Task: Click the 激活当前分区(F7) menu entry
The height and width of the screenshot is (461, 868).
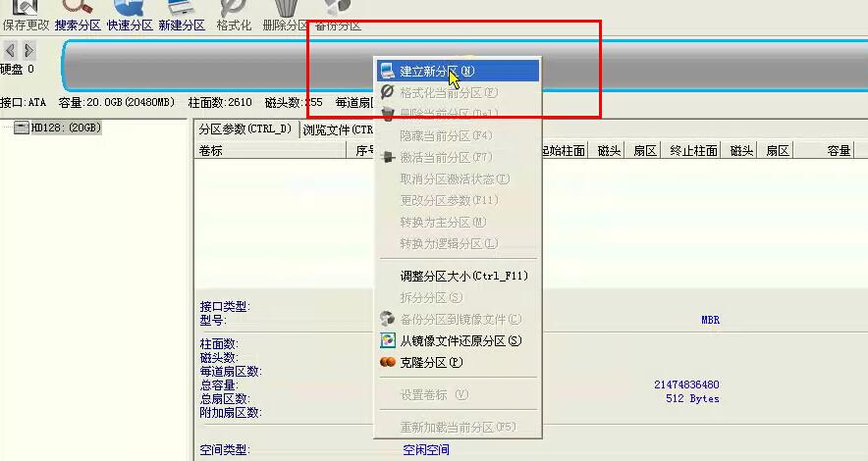Action: pyautogui.click(x=458, y=157)
